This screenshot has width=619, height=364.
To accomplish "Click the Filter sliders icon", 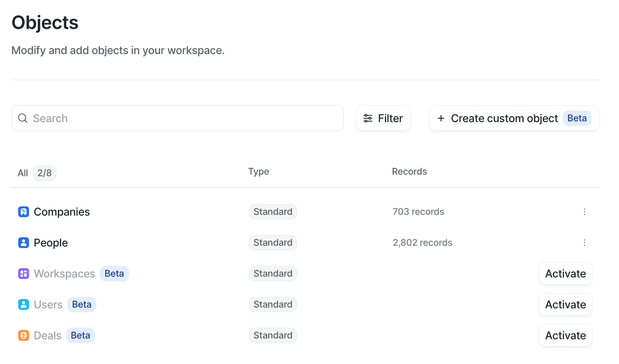I will pyautogui.click(x=368, y=118).
